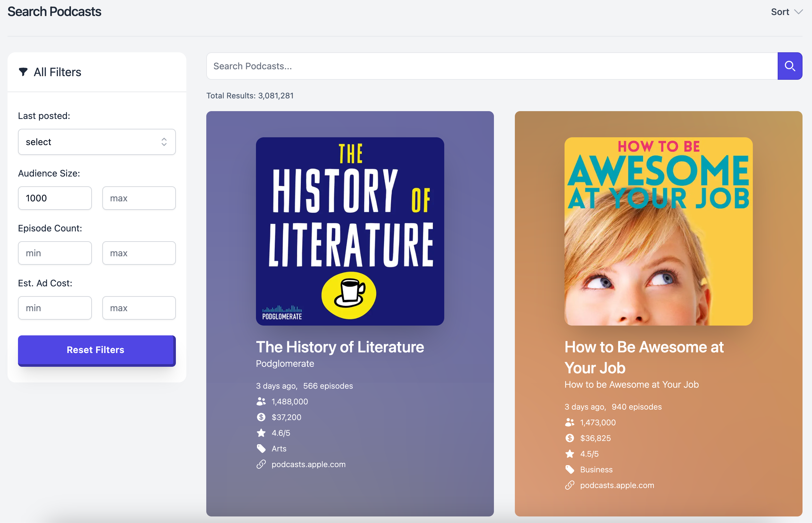Click How to Be Awesome at Your Job title
This screenshot has width=812, height=523.
[x=644, y=358]
